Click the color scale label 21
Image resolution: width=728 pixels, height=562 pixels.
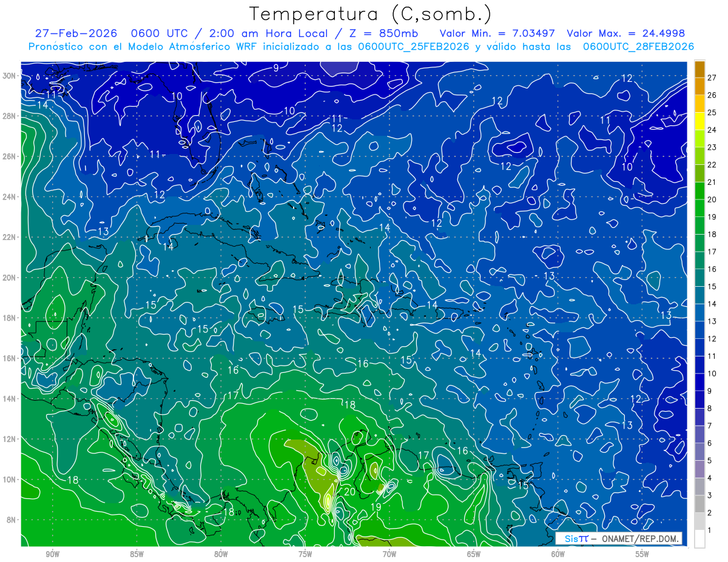(x=712, y=182)
